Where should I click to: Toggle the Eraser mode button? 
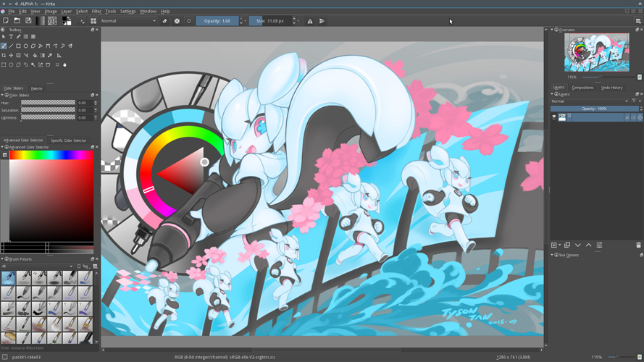coord(164,21)
